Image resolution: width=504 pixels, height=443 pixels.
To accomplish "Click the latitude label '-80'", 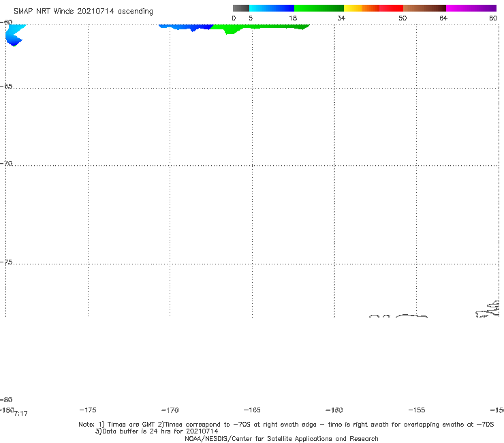I will coord(6,399).
